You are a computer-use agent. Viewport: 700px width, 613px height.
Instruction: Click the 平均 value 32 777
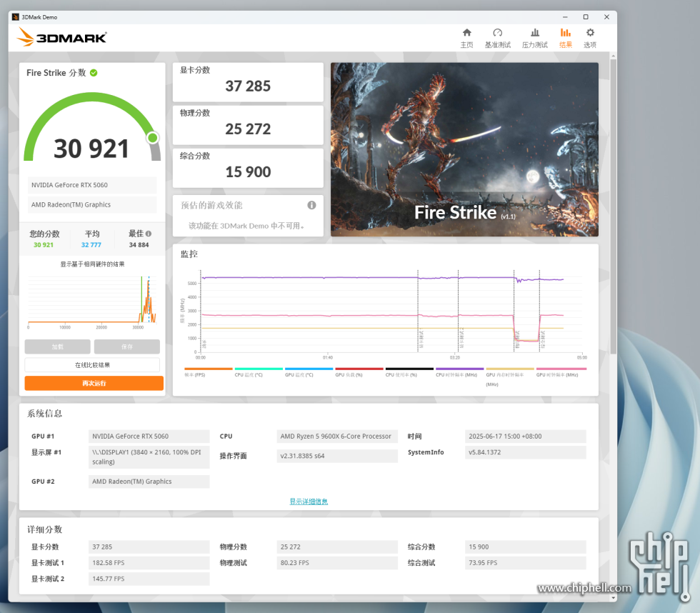91,244
